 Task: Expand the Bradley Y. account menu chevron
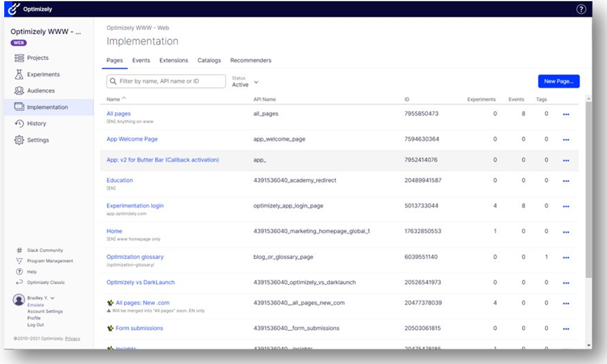click(52, 298)
